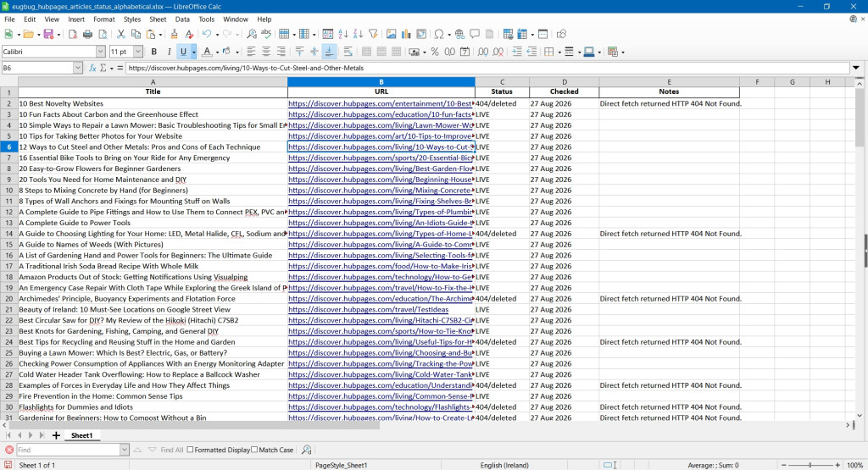
Task: Open the Data menu
Action: click(182, 19)
